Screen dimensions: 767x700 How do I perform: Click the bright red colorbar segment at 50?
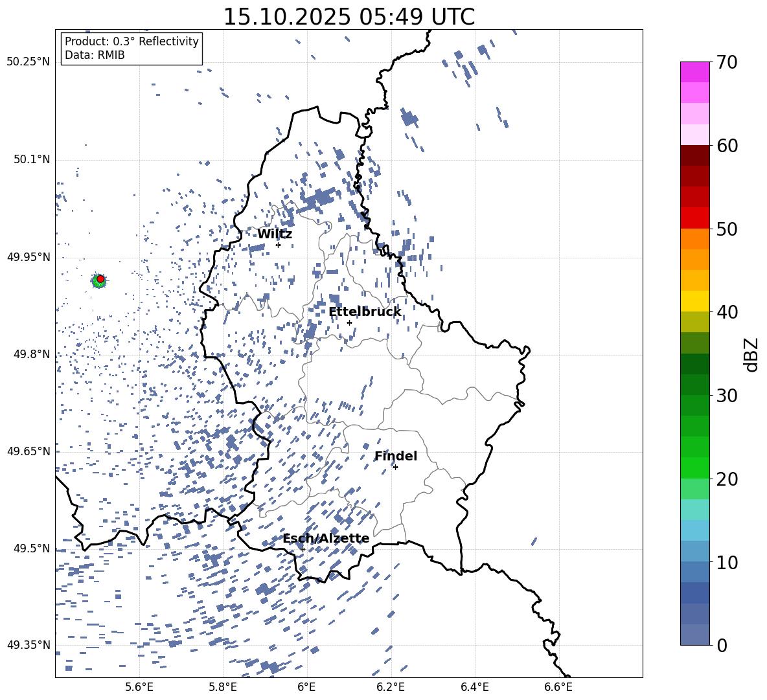694,218
